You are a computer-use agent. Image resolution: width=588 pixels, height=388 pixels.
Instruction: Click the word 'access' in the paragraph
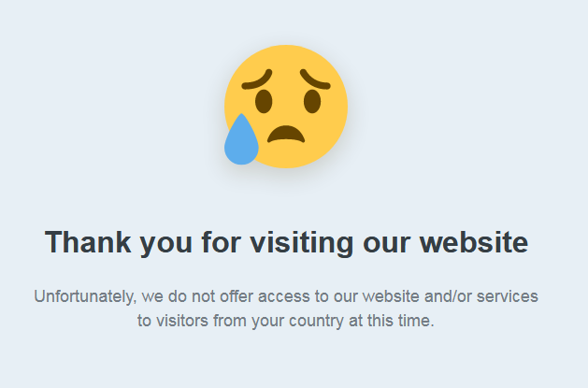(284, 296)
